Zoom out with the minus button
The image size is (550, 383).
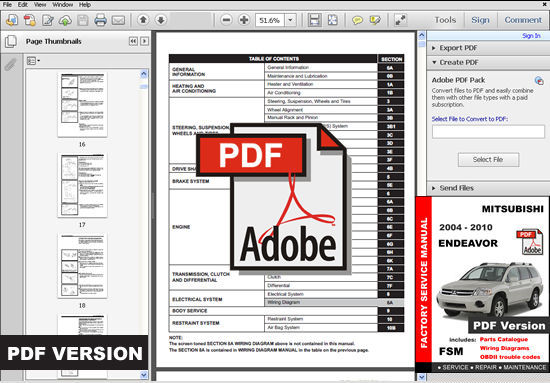point(227,20)
